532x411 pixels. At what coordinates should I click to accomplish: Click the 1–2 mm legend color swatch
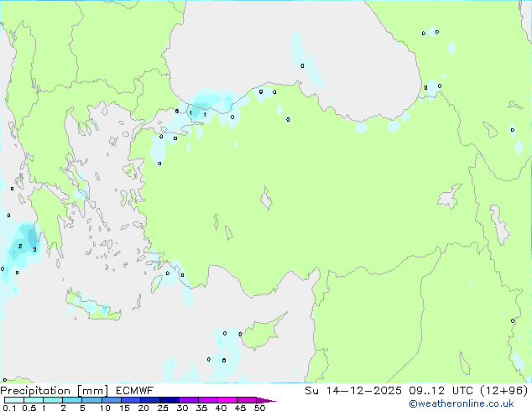click(x=53, y=400)
